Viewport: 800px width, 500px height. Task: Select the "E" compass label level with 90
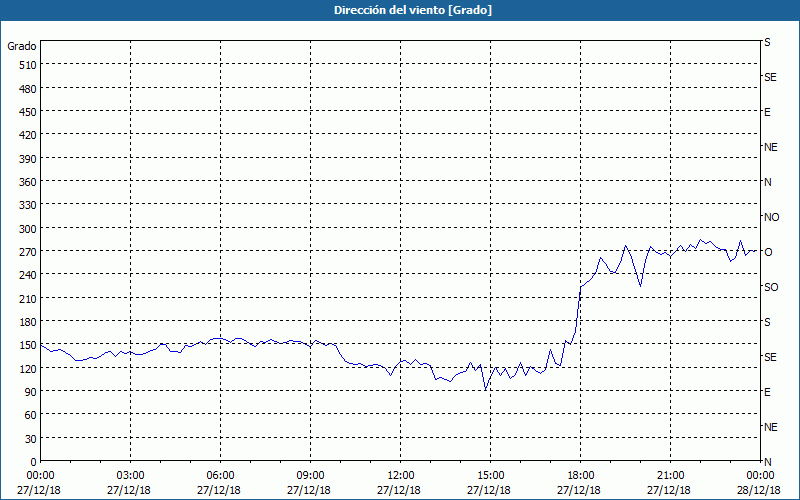coord(767,392)
